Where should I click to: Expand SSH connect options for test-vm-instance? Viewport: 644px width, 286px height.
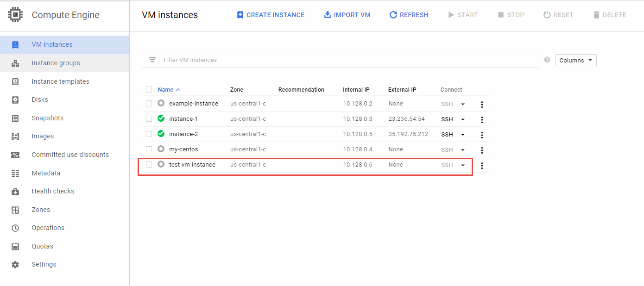click(462, 165)
